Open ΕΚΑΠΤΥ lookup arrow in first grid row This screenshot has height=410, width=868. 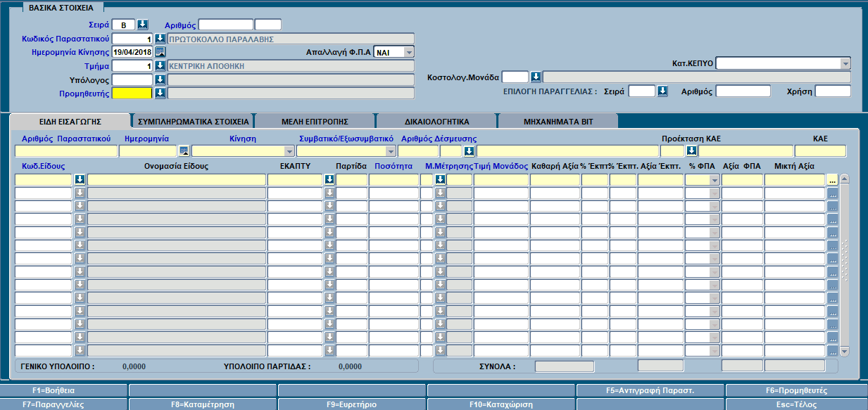click(329, 179)
